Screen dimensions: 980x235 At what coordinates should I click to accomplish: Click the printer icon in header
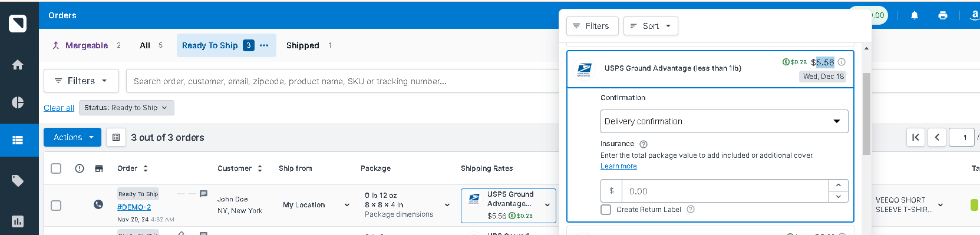coord(943,15)
